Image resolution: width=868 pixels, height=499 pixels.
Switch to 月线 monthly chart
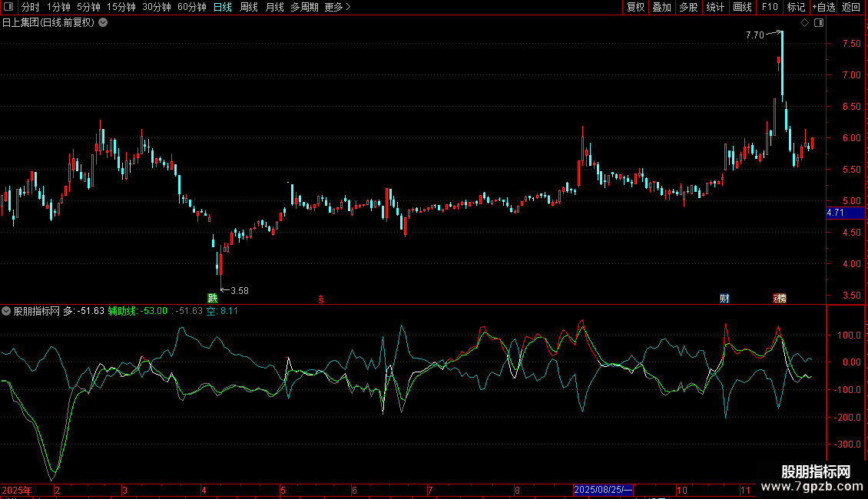tap(274, 7)
